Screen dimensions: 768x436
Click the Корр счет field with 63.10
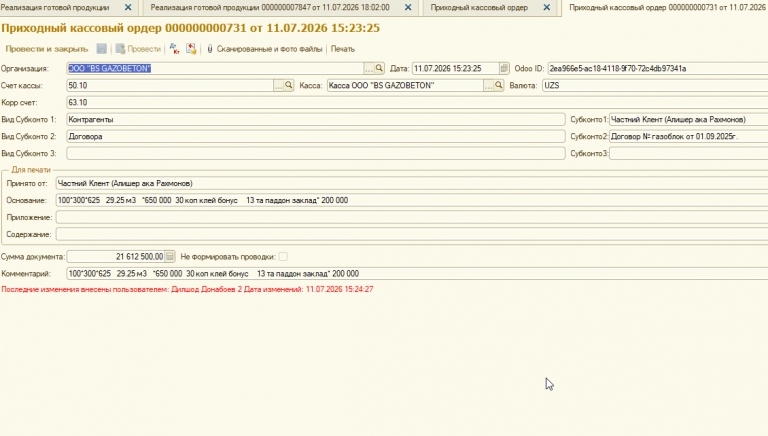click(x=417, y=102)
